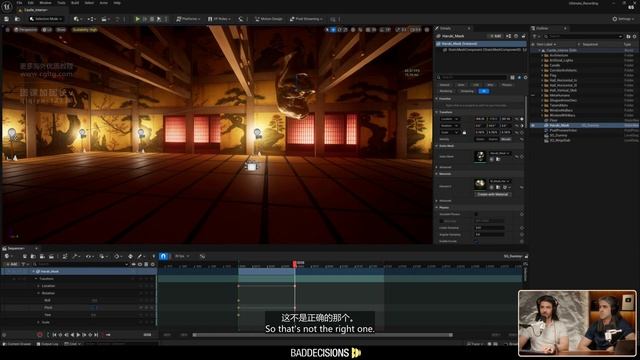The image size is (640, 360).
Task: Collapse the Transform section in Details
Action: click(x=437, y=112)
